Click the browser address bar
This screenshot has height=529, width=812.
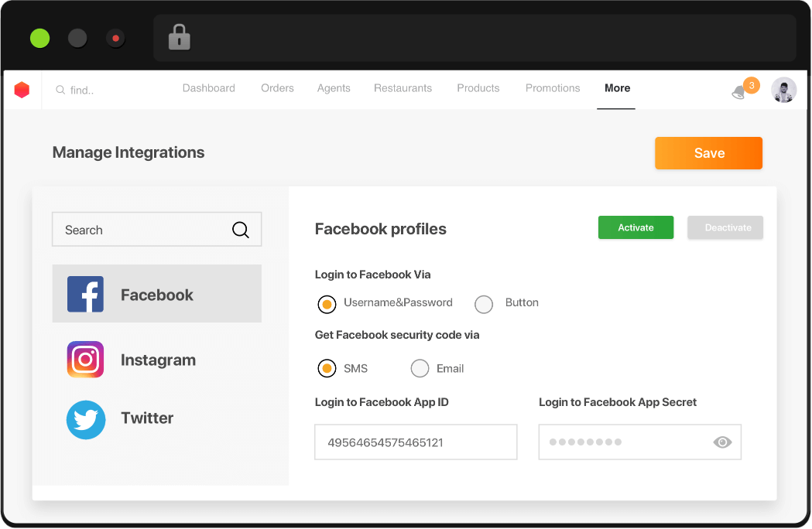[475, 38]
